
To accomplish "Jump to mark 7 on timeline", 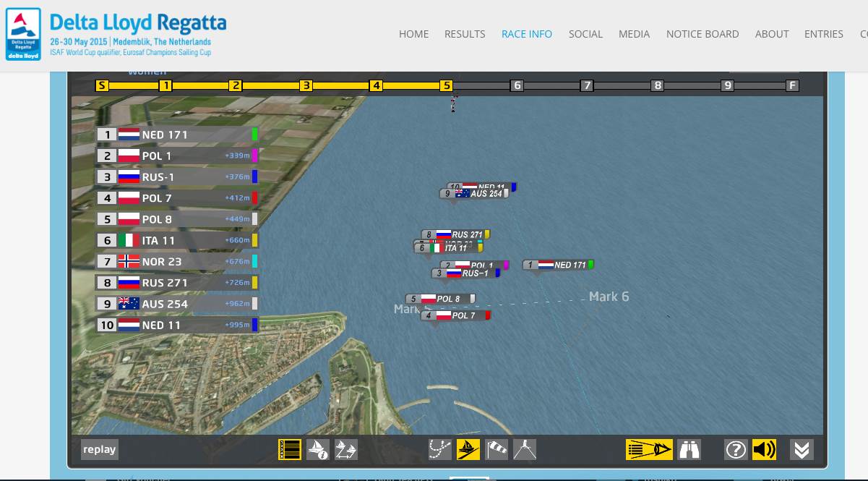I will tap(587, 85).
